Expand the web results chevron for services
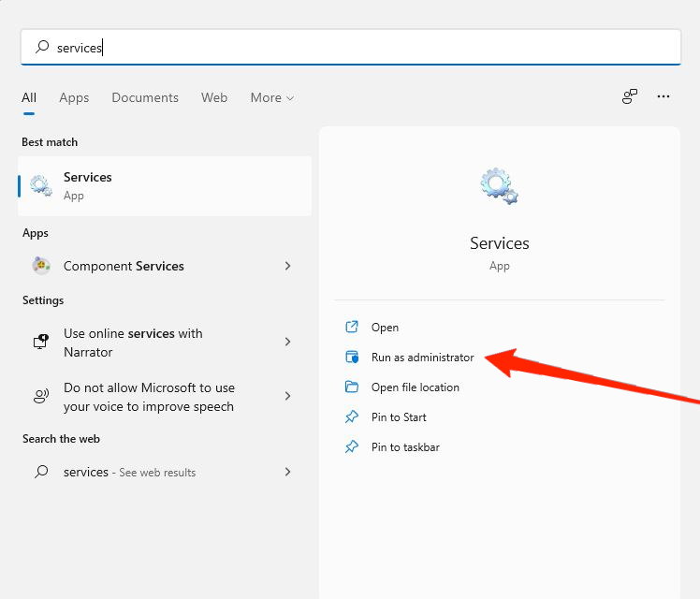This screenshot has width=700, height=599. 287,472
